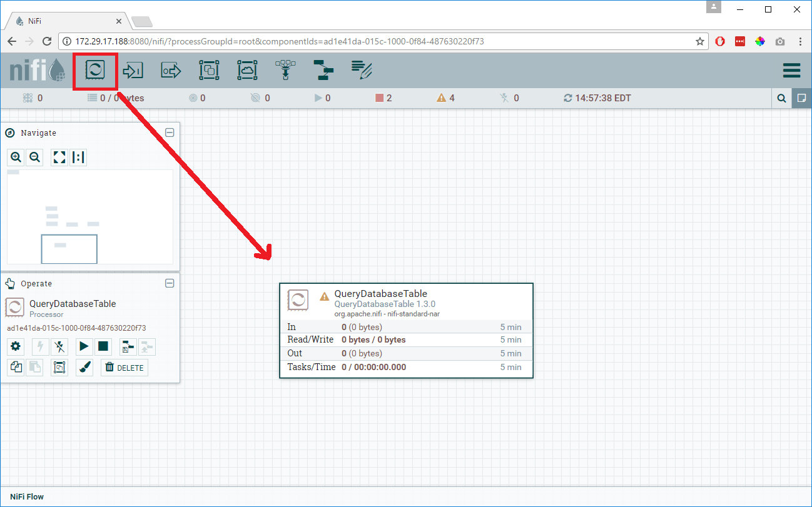
Task: Open configuration with the gear icon
Action: click(16, 346)
